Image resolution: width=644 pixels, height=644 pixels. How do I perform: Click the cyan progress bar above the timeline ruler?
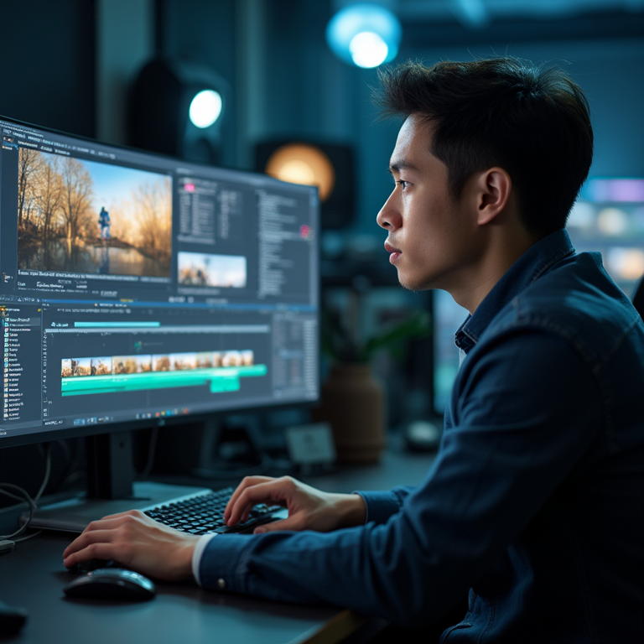click(117, 325)
